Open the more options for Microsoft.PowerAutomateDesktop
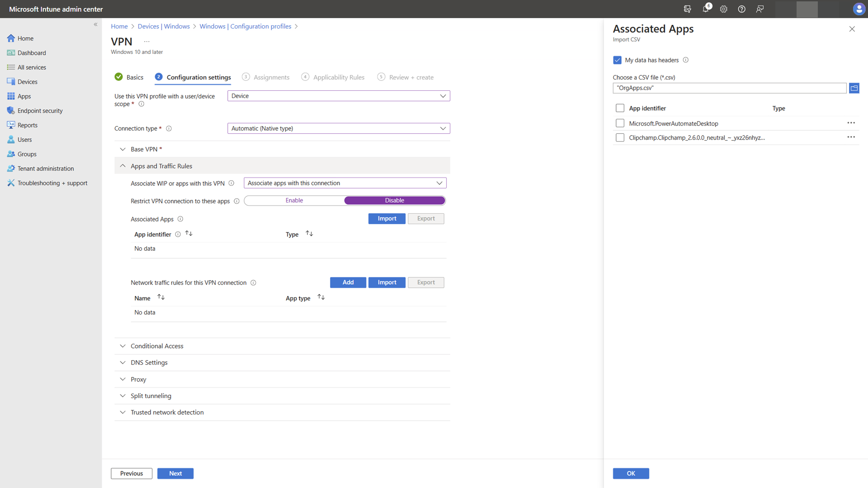The image size is (868, 488). coord(851,123)
